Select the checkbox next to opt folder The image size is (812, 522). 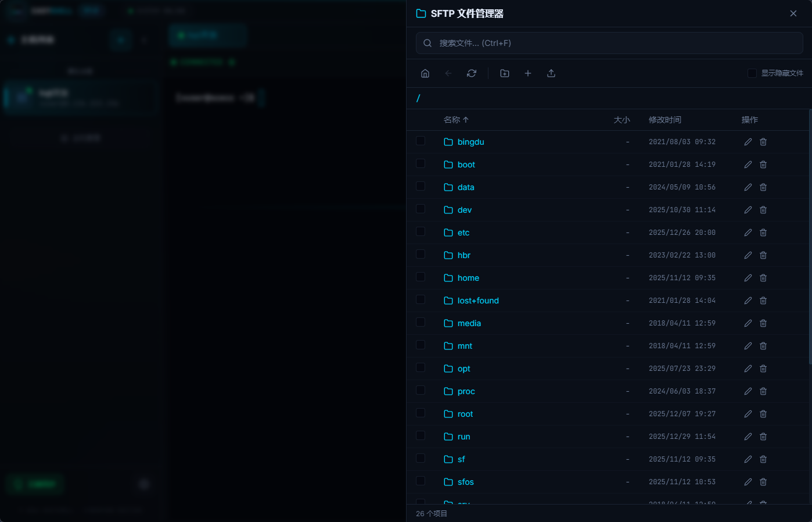tap(421, 368)
